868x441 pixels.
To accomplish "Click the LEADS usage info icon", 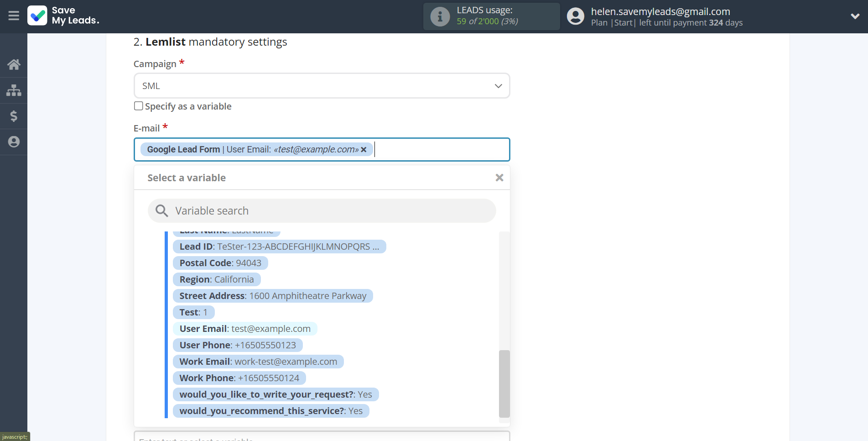I will point(440,16).
